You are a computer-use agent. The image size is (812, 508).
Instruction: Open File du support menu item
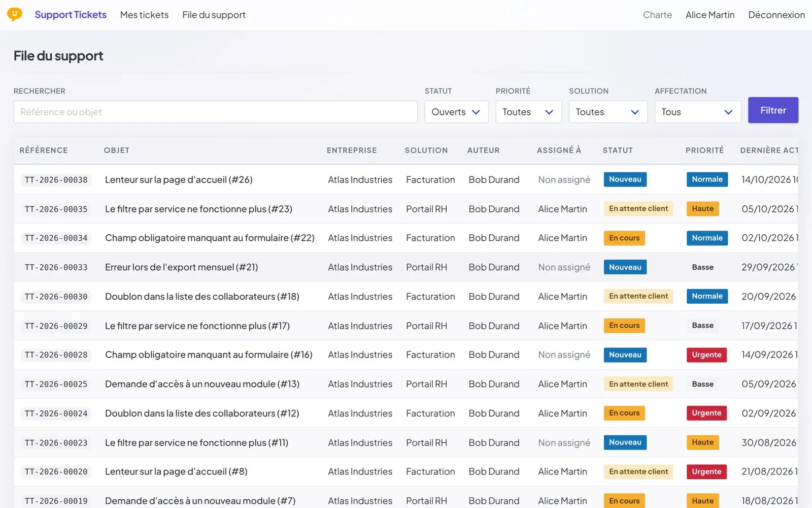point(214,15)
